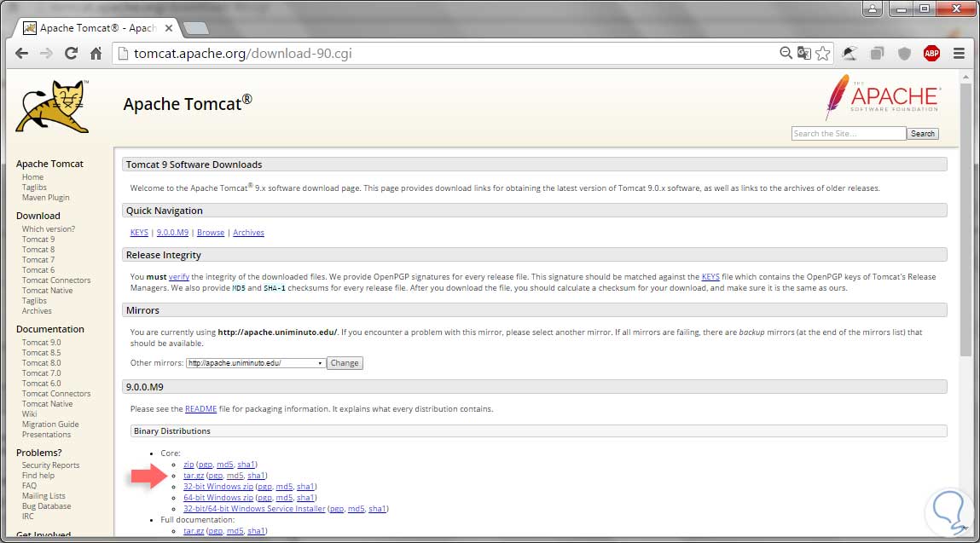Open Tomcat 9 under Download

(x=38, y=240)
